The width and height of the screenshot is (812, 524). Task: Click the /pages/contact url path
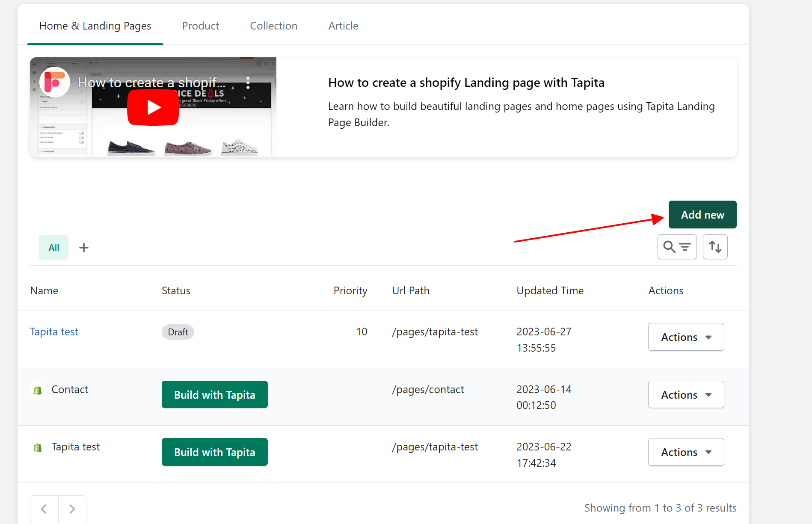point(428,390)
